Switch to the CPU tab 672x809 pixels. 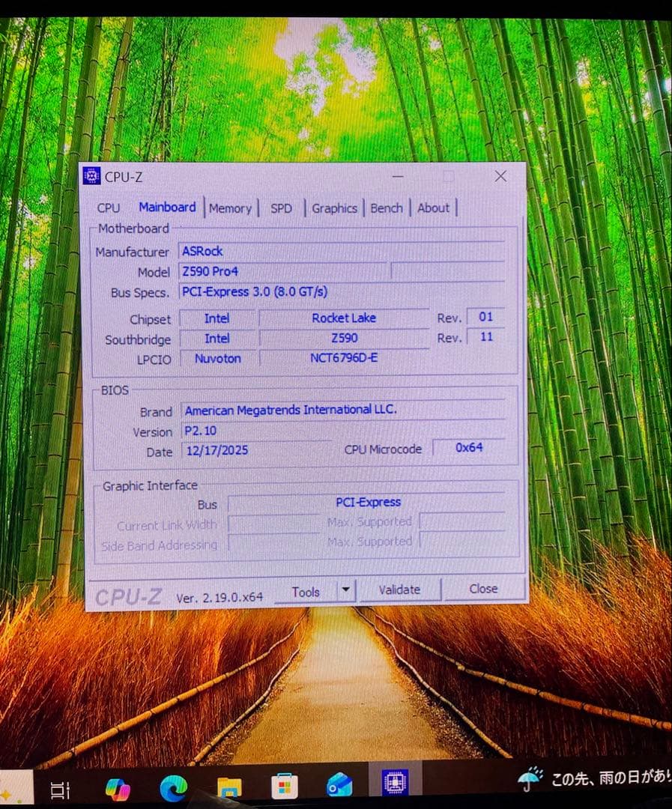[109, 207]
